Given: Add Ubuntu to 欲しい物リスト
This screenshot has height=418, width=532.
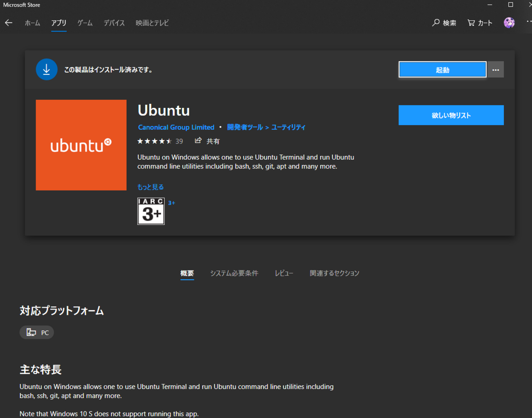Looking at the screenshot, I should [x=451, y=115].
